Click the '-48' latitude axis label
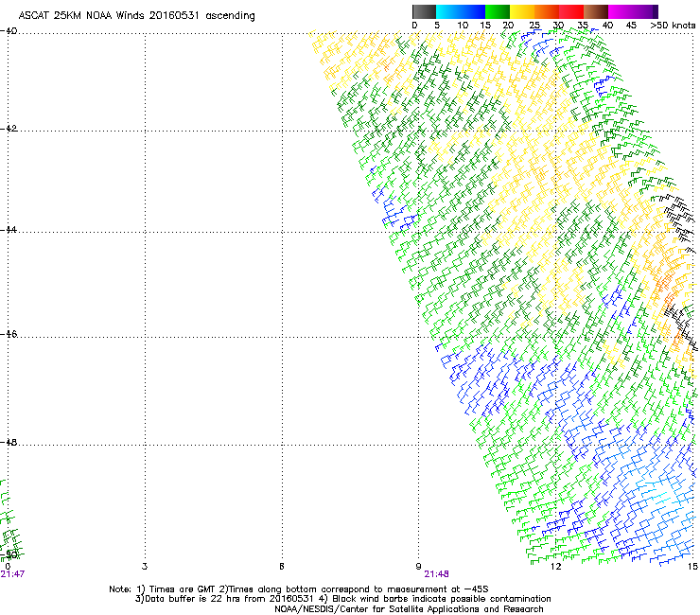The width and height of the screenshot is (700, 615). pos(9,442)
